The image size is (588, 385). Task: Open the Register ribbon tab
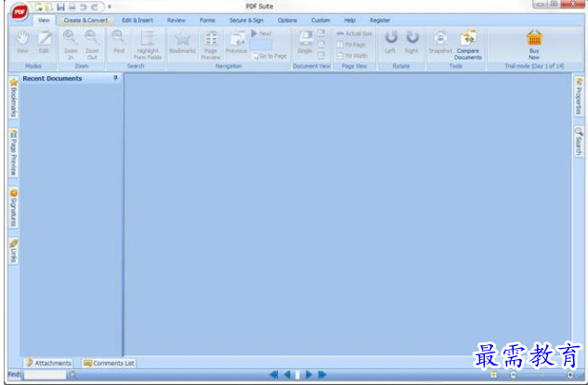click(x=380, y=20)
